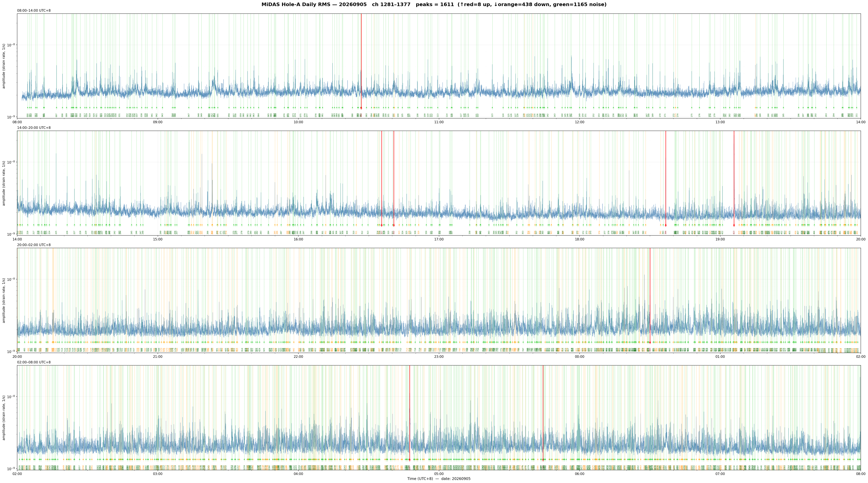868x483 pixels.
Task: Click the red marker between 04:00 and 05:00
Action: pyautogui.click(x=409, y=459)
